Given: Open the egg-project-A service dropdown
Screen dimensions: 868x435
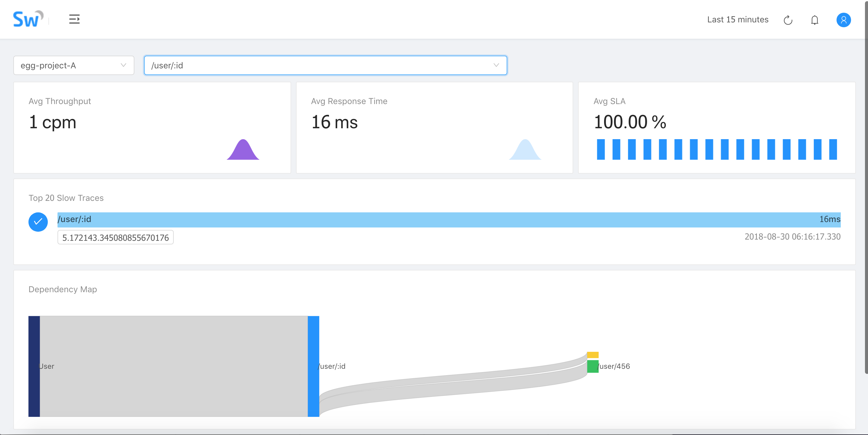Looking at the screenshot, I should pyautogui.click(x=74, y=65).
